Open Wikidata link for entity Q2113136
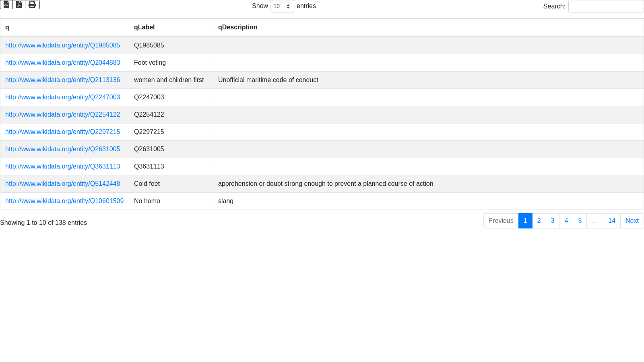The image size is (644, 362). [x=62, y=80]
